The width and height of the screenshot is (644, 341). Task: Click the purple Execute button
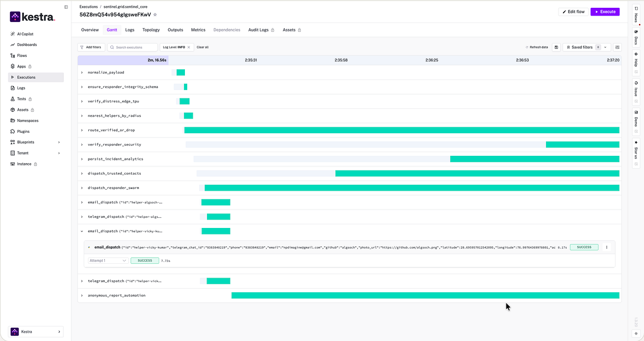(605, 12)
